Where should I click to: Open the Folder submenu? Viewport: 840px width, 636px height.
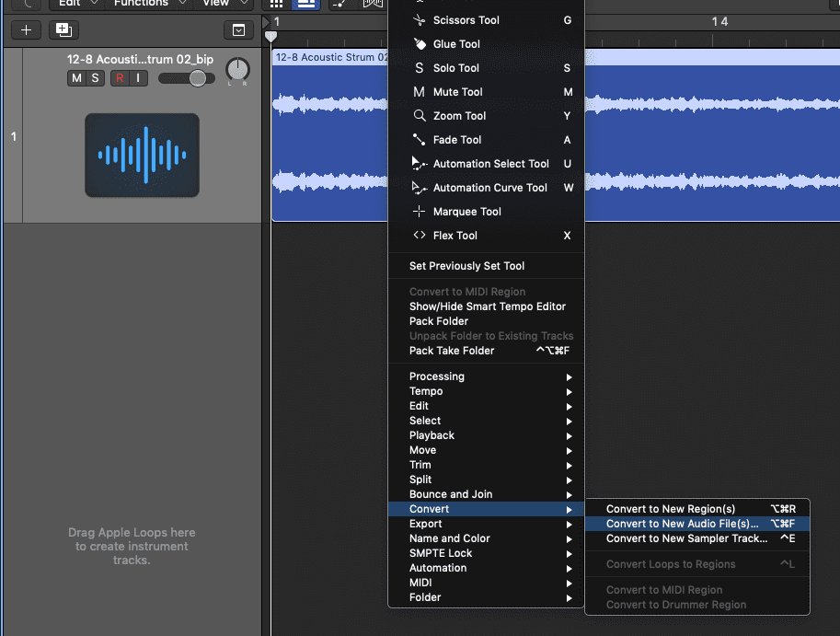tap(486, 597)
